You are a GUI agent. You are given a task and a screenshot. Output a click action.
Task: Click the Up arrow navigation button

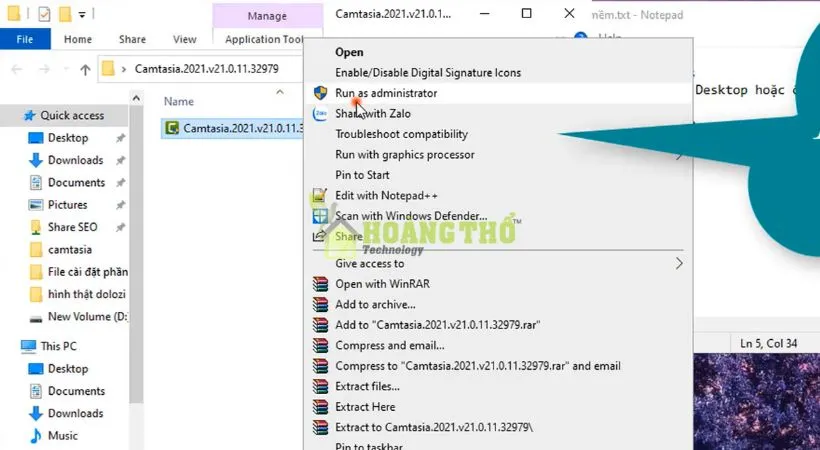pyautogui.click(x=85, y=69)
